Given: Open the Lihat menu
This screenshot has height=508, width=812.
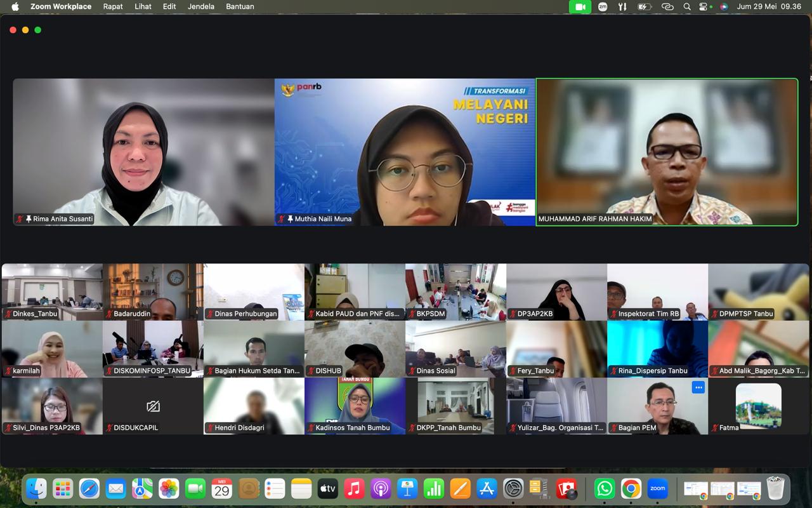Looking at the screenshot, I should click(143, 7).
